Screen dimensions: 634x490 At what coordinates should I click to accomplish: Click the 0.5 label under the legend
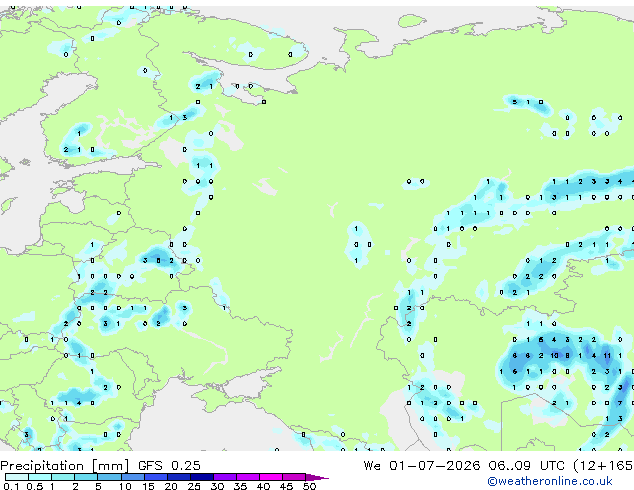(34, 486)
